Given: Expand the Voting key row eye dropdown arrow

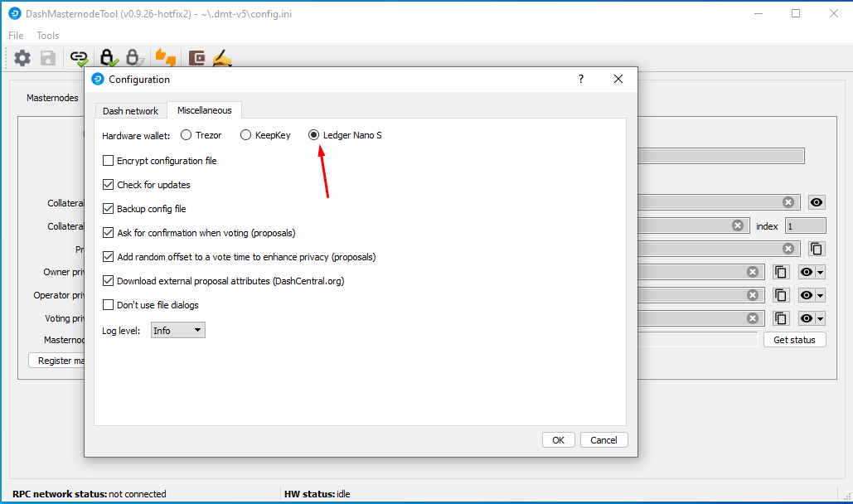Looking at the screenshot, I should [821, 318].
